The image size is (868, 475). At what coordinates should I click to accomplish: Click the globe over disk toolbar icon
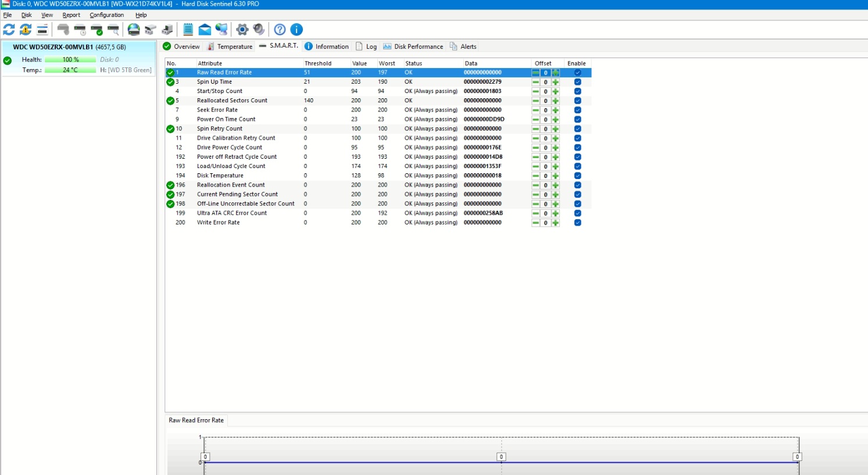pyautogui.click(x=134, y=30)
